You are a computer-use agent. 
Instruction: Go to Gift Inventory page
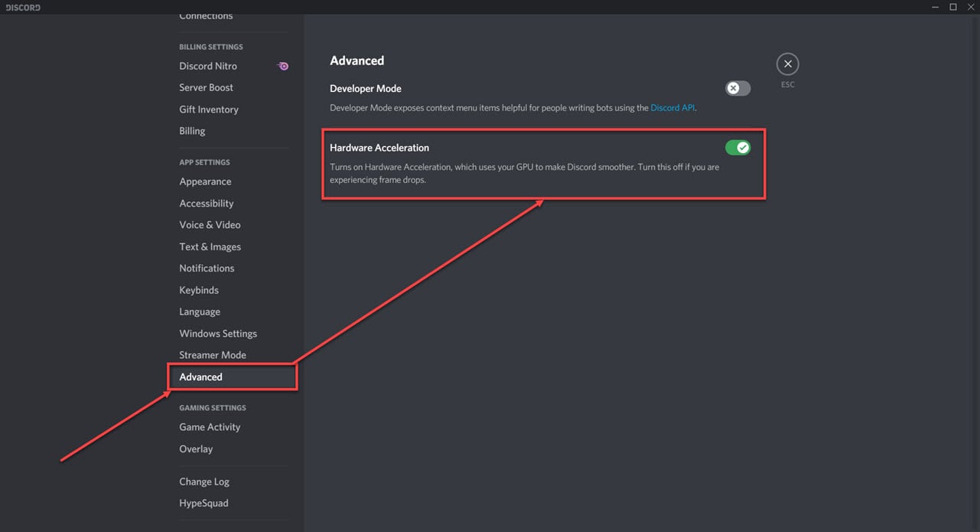[x=209, y=109]
